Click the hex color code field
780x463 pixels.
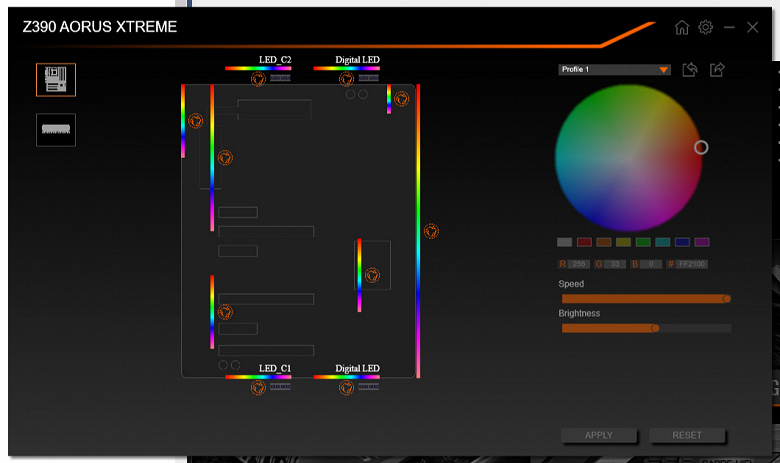pyautogui.click(x=691, y=264)
